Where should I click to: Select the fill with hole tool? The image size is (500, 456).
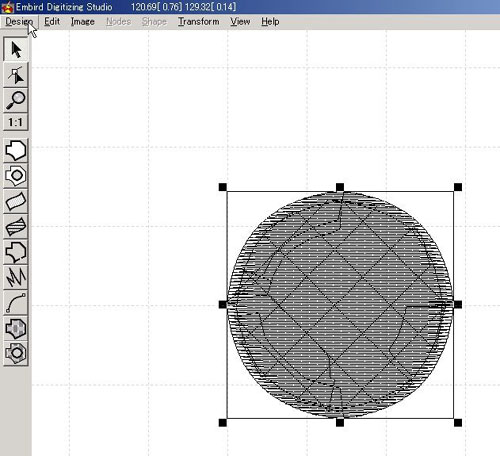pyautogui.click(x=16, y=176)
